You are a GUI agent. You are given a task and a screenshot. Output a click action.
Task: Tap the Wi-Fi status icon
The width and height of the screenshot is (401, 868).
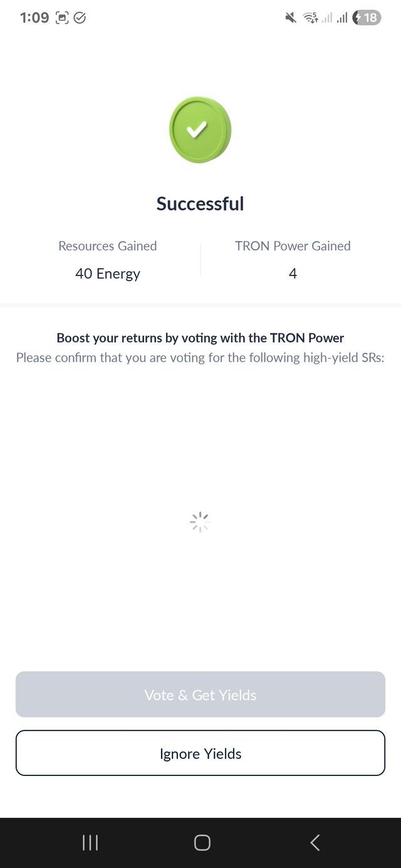(x=311, y=18)
